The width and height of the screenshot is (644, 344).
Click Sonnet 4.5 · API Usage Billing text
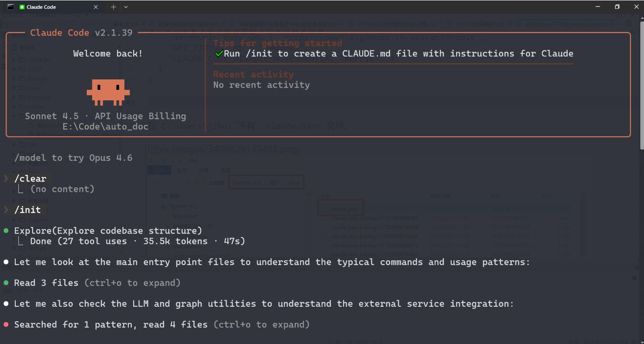click(x=105, y=116)
